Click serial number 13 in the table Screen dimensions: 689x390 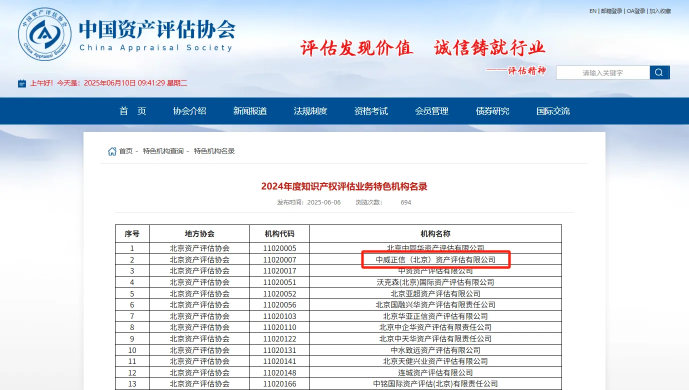pos(132,384)
